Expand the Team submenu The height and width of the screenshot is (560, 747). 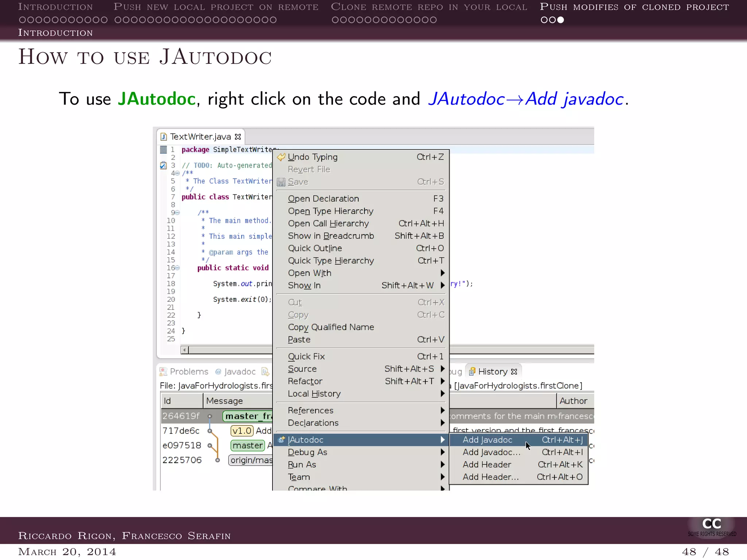point(361,477)
